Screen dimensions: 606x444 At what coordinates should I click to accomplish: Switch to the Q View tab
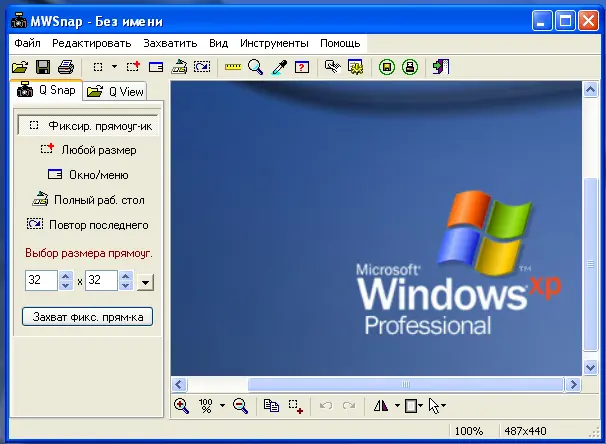point(115,92)
